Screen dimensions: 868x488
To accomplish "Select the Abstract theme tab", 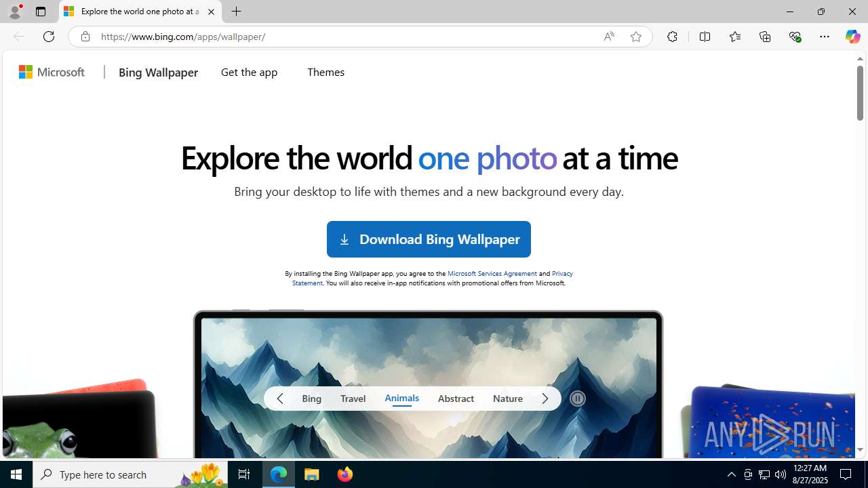I will click(456, 399).
